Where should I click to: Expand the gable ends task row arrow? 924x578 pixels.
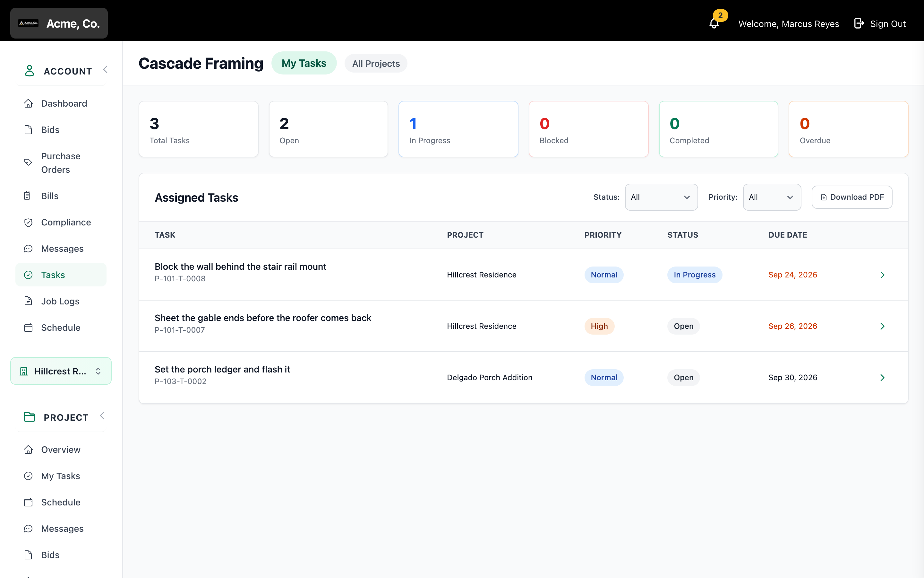click(x=882, y=326)
